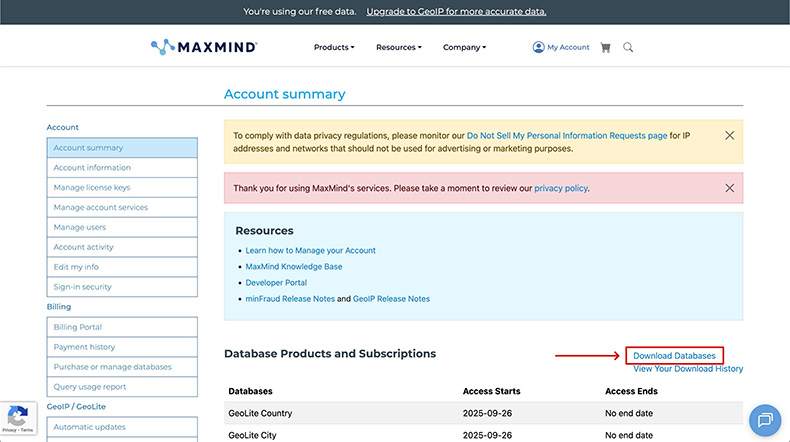Viewport: 790px width, 442px height.
Task: Click the Access Ends column header
Action: click(631, 391)
